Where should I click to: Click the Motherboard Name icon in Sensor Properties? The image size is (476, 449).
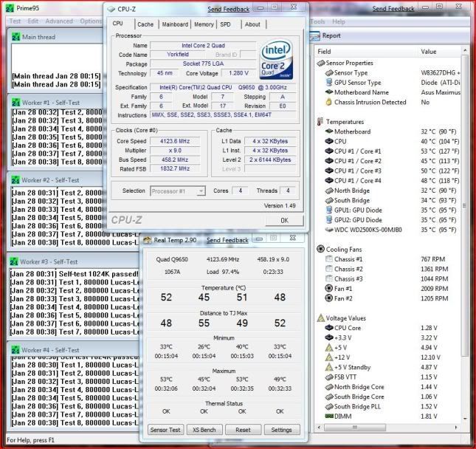329,92
